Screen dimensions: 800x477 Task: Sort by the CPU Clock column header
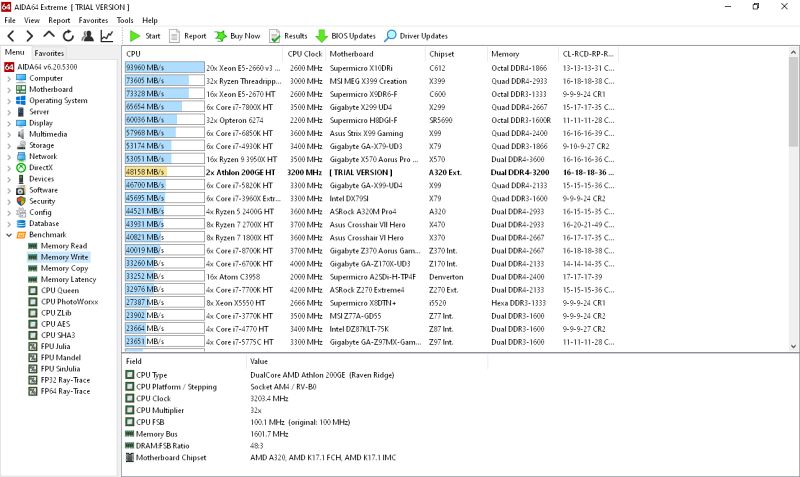click(305, 54)
